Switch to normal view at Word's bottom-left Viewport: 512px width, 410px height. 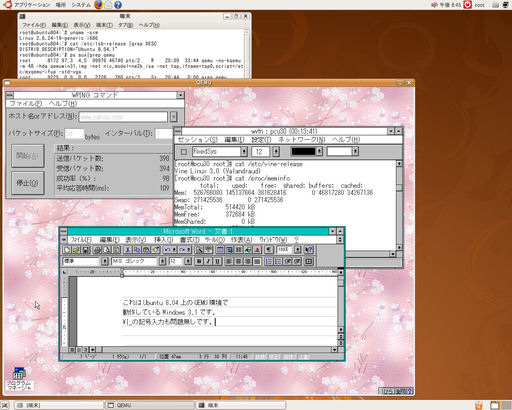[72, 350]
